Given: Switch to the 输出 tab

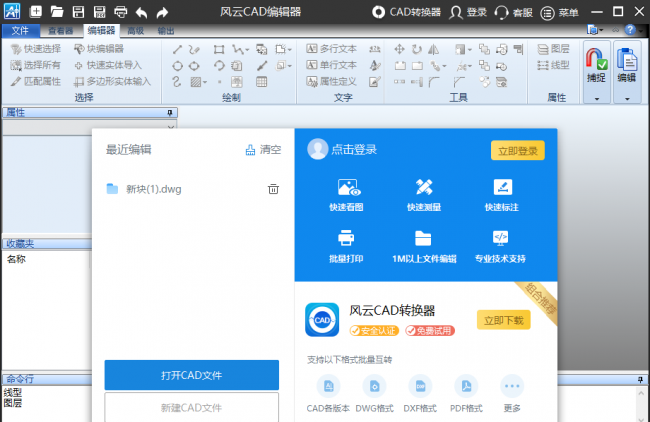Looking at the screenshot, I should coord(166,31).
